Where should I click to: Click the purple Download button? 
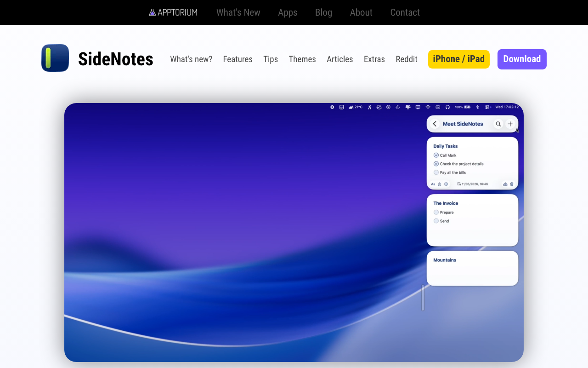click(x=522, y=59)
